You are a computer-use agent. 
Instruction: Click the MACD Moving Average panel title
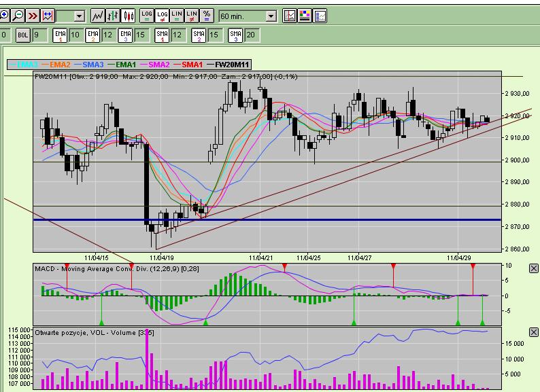pyautogui.click(x=117, y=269)
